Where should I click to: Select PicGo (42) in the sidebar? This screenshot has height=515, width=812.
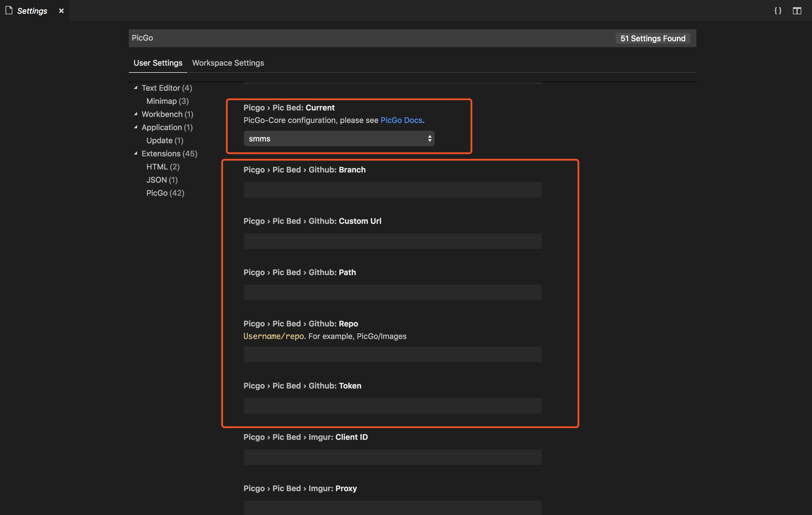point(165,193)
